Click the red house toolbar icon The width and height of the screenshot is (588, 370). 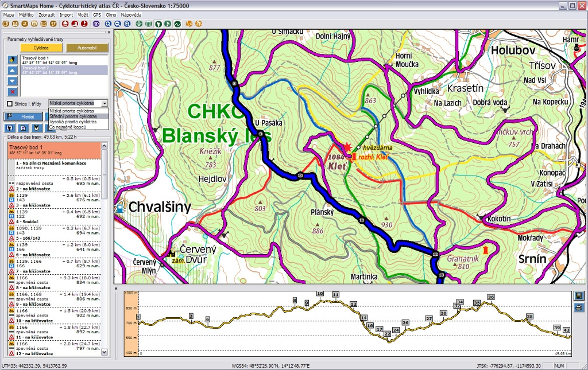point(65,24)
